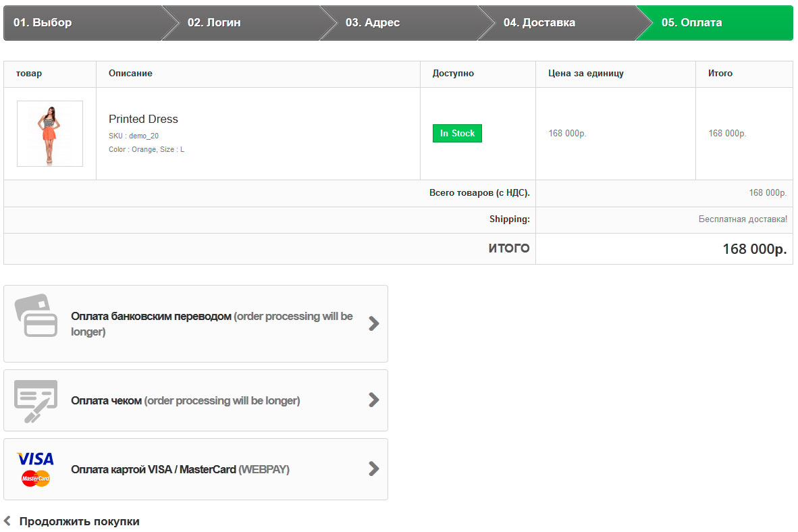Select the active 05. Оплата step

pos(691,23)
